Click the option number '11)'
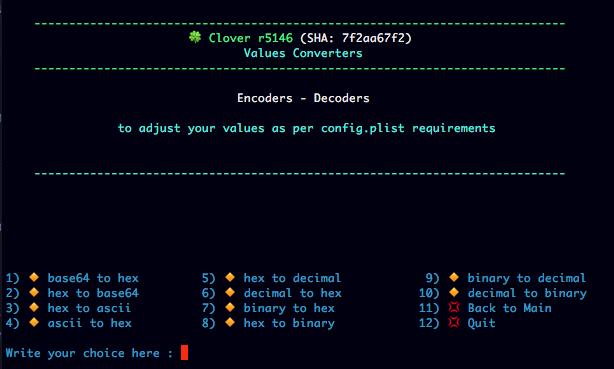 429,308
